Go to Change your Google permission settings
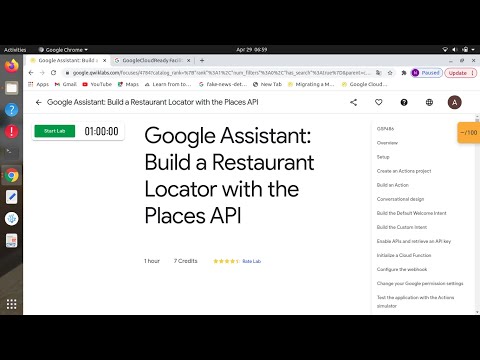This screenshot has height=360, width=480. 420,283
